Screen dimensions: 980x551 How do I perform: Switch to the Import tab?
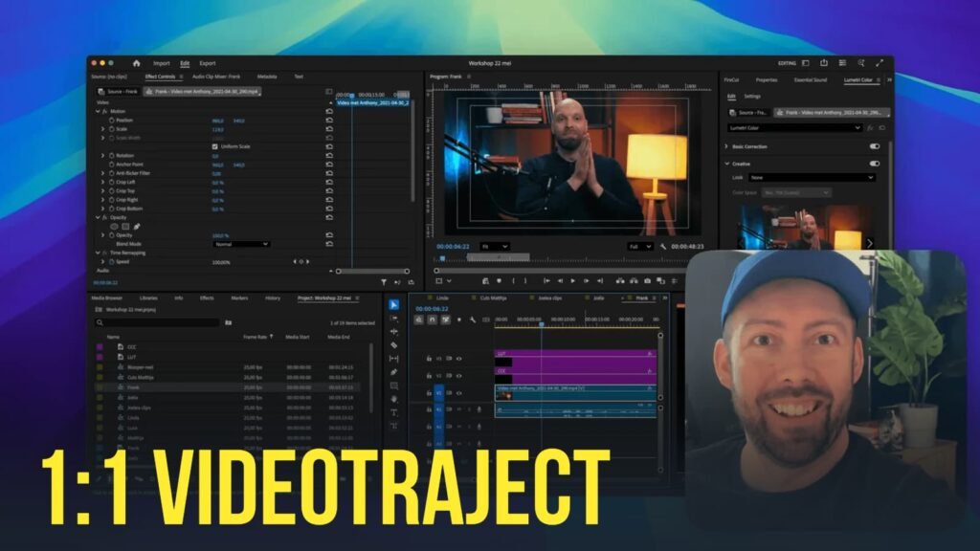(x=161, y=63)
